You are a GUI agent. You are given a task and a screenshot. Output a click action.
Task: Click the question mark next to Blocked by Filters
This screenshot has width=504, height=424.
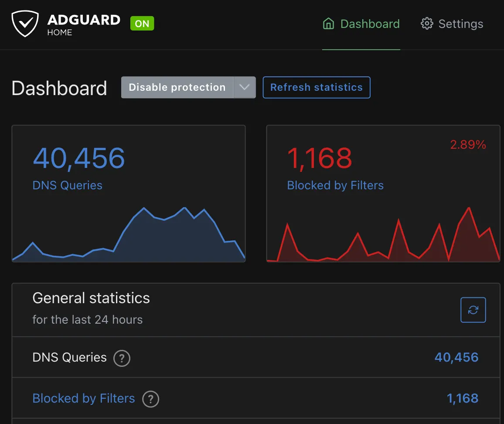[150, 399]
